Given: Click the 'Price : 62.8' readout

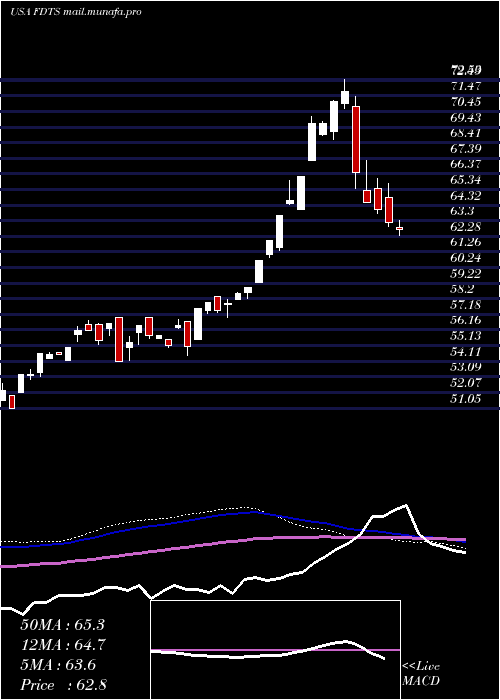Looking at the screenshot, I should (63, 685).
